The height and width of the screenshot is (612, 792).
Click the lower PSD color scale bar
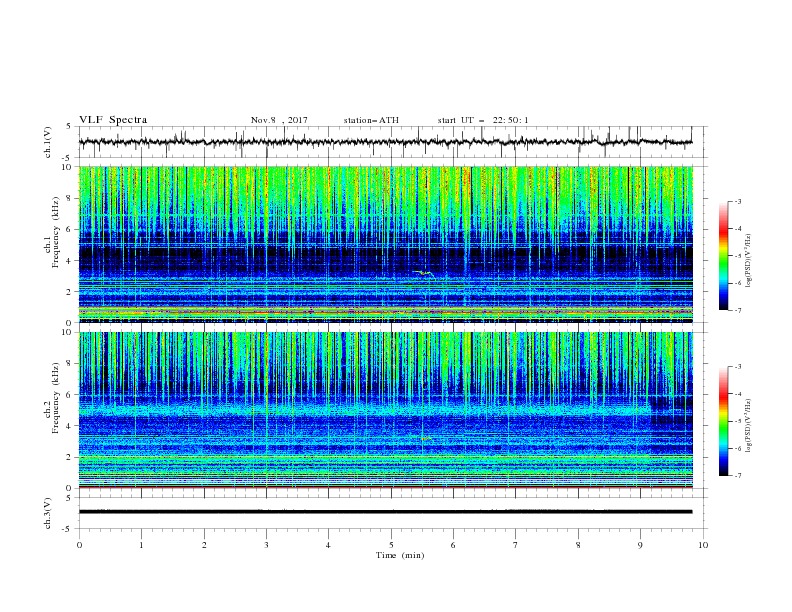(x=724, y=421)
